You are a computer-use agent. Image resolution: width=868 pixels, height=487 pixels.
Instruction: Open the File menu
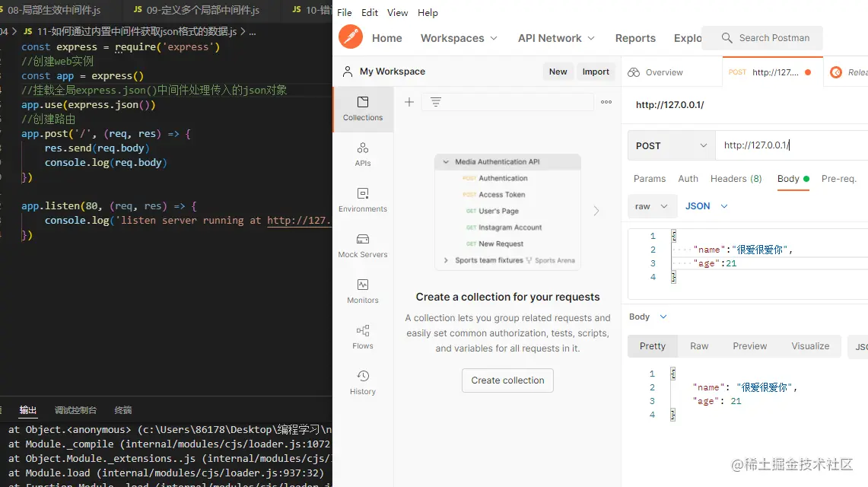pos(345,12)
